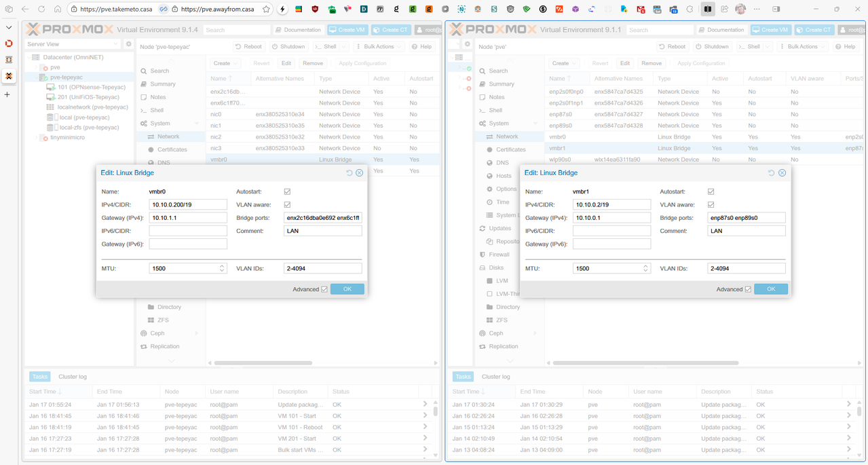
Task: Click bookmark star in address bar
Action: (266, 10)
